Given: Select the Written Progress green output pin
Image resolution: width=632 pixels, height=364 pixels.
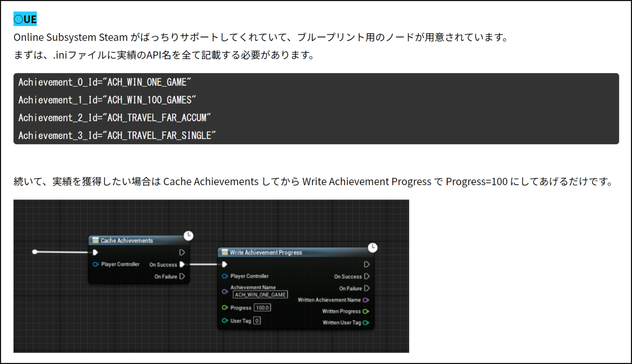Looking at the screenshot, I should click(x=366, y=311).
